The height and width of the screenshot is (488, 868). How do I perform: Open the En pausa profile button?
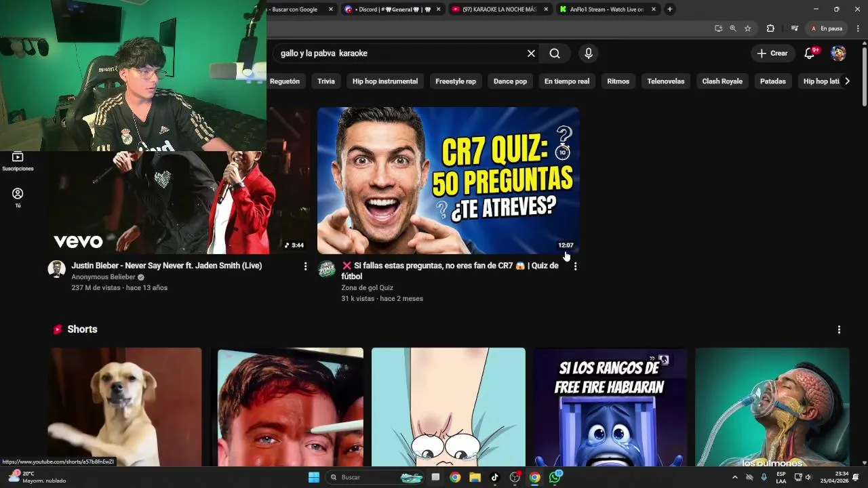[x=827, y=28]
